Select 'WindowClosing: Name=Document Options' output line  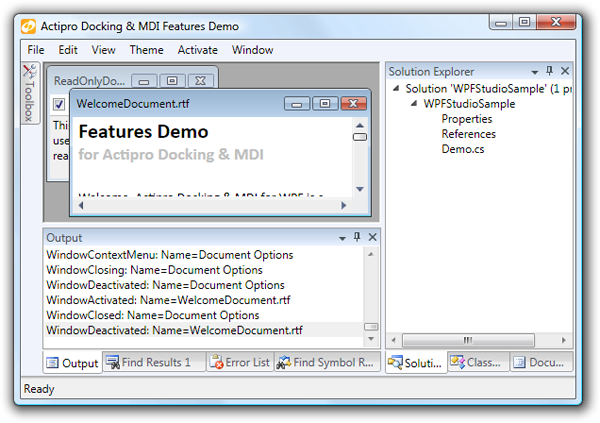[x=154, y=270]
